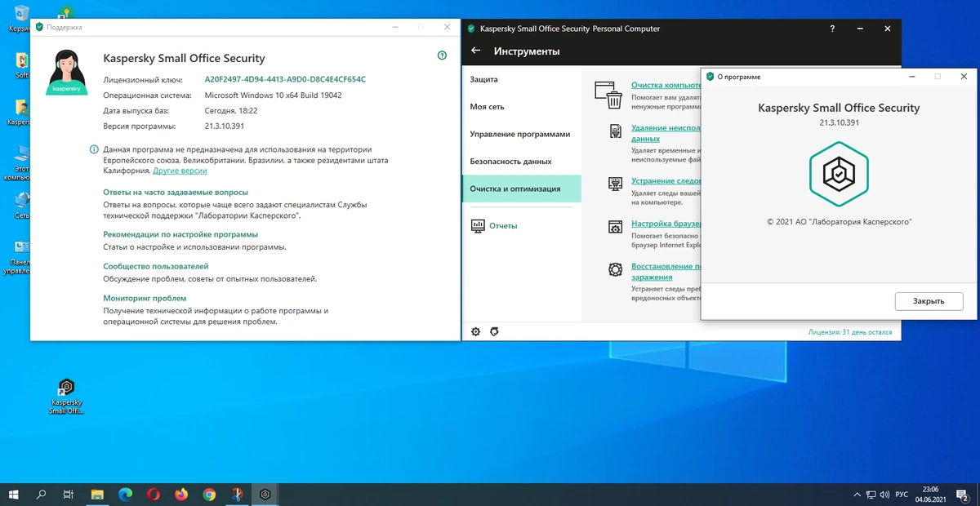This screenshot has width=980, height=506.
Task: Click the license key A20F2497-4D94... link
Action: pos(285,80)
